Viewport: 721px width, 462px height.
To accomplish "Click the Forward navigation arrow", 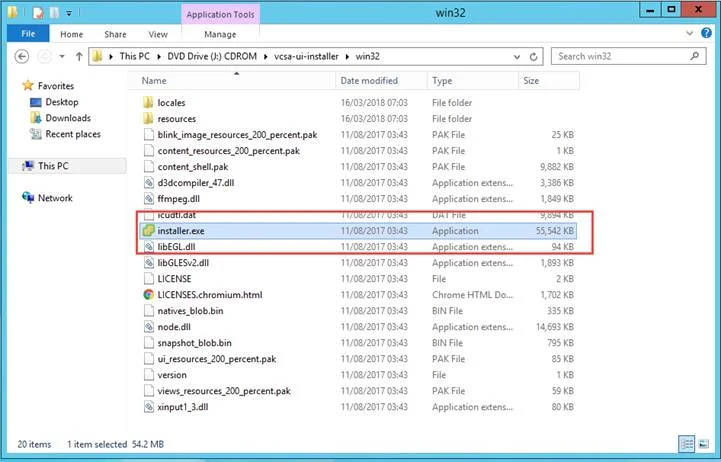I will (x=44, y=57).
